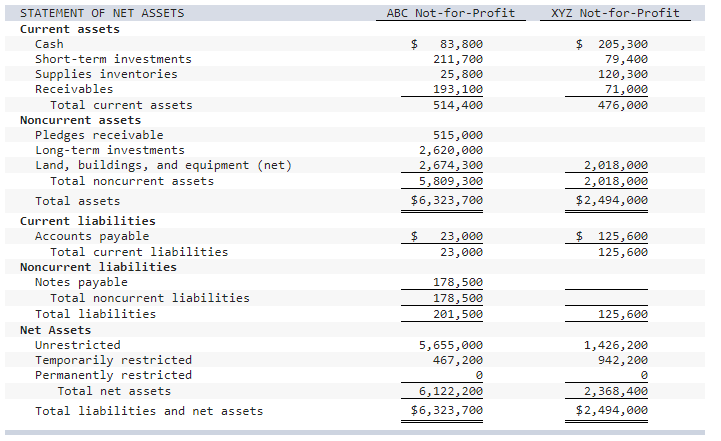This screenshot has width=721, height=441.
Task: Select Notes payable value 178,500
Action: point(458,282)
